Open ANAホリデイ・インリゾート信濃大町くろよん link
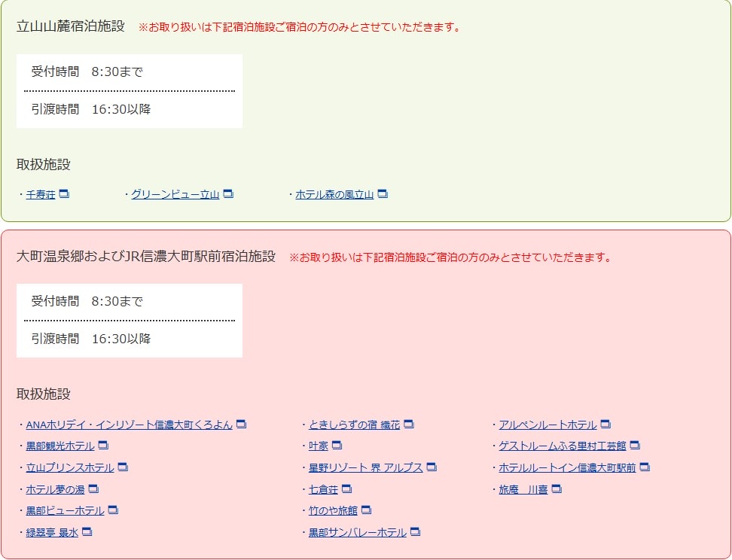 coord(130,425)
